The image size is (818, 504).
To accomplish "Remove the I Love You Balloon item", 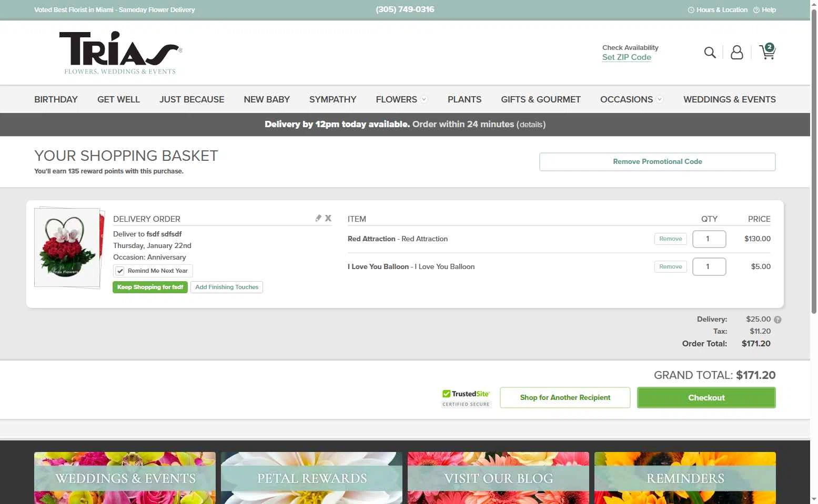I will coord(670,267).
